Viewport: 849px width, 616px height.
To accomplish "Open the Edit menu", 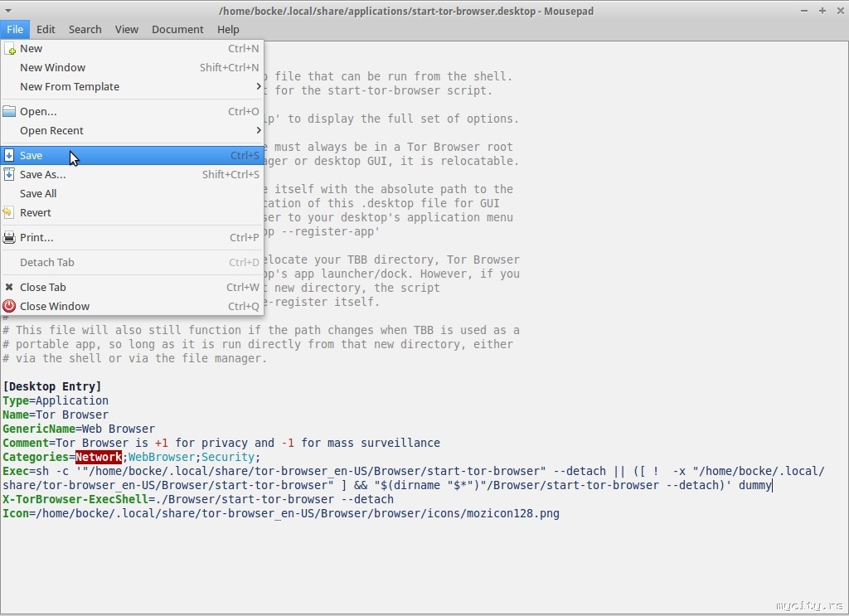I will (x=46, y=29).
